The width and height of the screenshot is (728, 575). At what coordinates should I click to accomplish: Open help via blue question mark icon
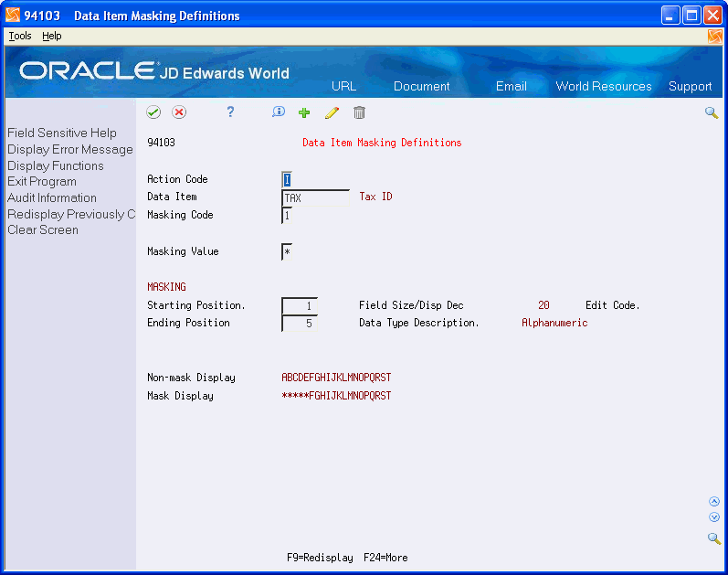coord(230,112)
